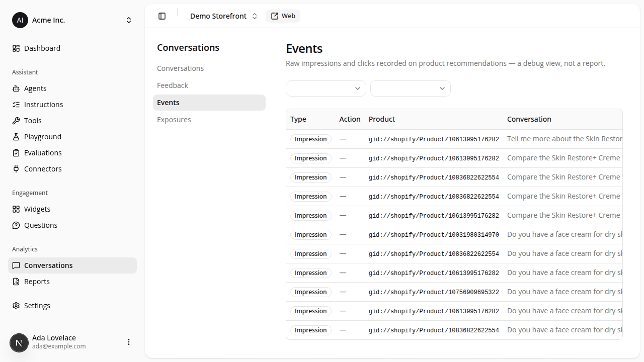Switch to the Conversations sub-navigation item under the Conversations heading

pos(209,68)
